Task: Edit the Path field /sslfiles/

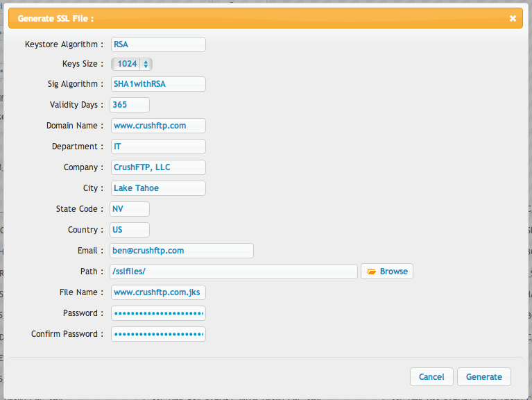Action: point(234,272)
